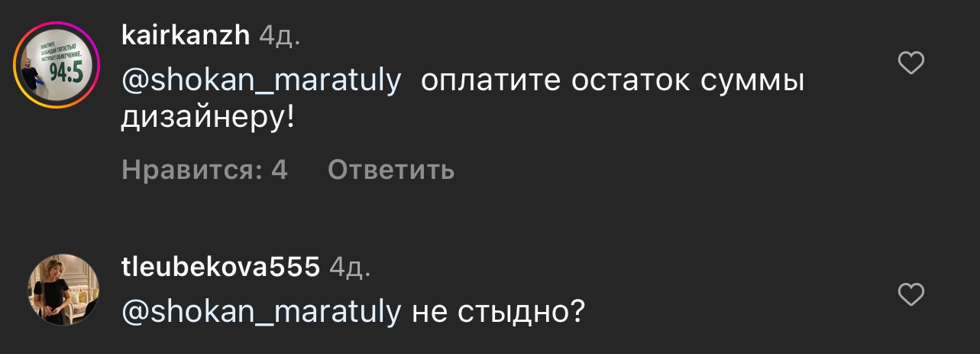Viewport: 980px width, 354px height.
Task: Toggle the heart beside 'не стыдно?' comment
Action: [910, 294]
